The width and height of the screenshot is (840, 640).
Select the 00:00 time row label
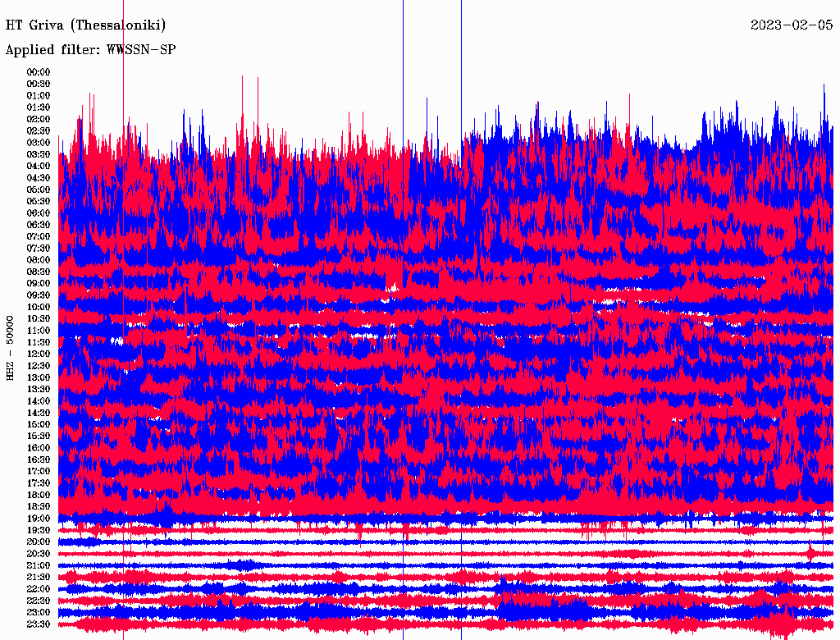39,72
